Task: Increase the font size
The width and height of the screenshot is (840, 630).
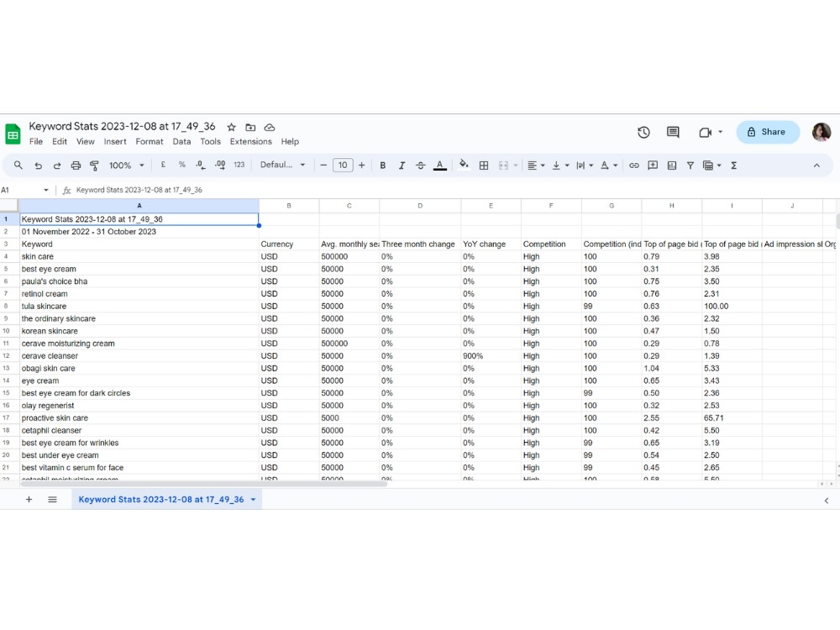Action: (x=361, y=165)
